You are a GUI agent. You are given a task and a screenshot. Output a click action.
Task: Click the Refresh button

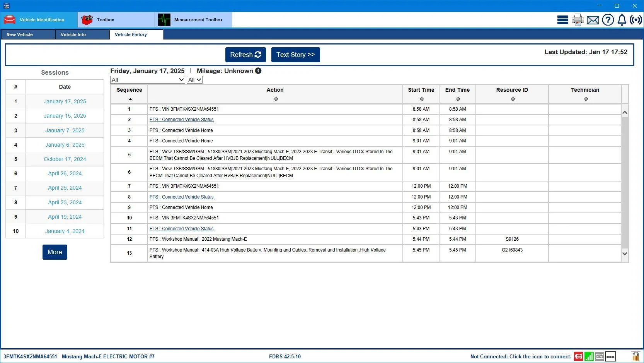[x=246, y=55]
